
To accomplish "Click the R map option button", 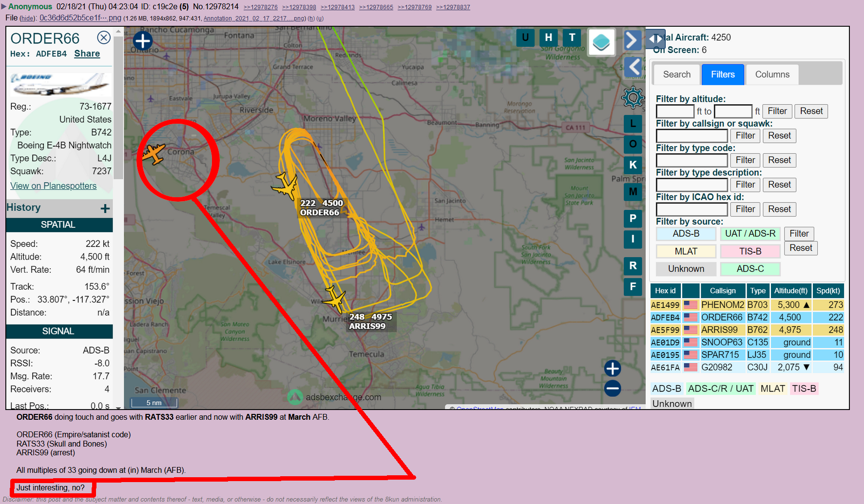I will [633, 266].
